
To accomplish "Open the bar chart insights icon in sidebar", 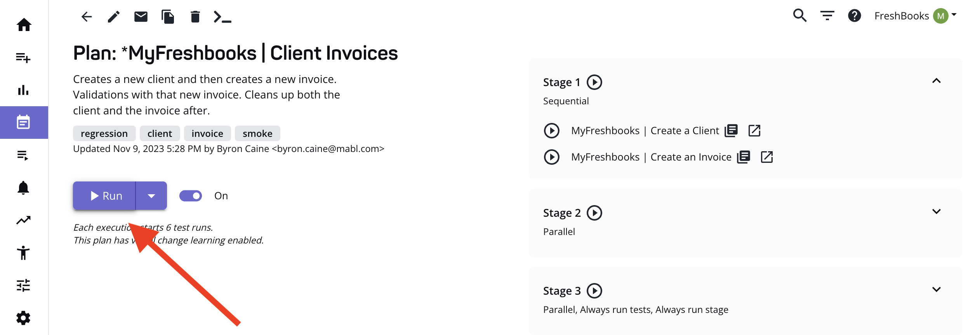I will tap(23, 90).
